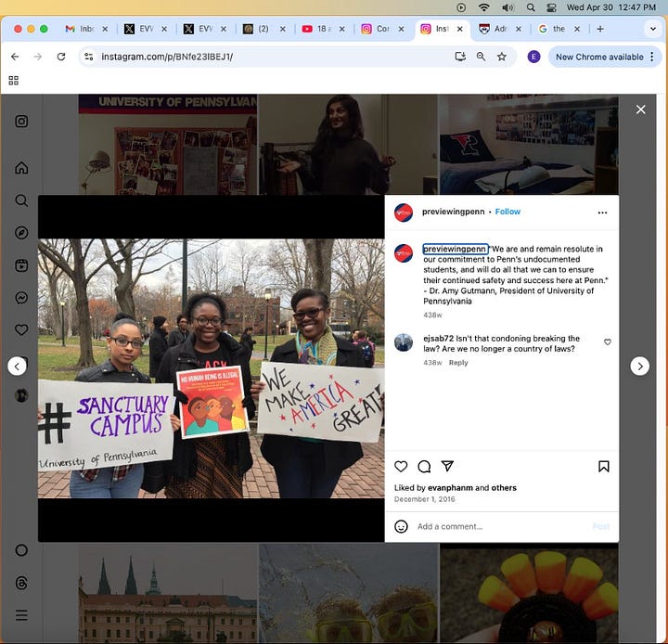
Task: Reply to ejsab72's comment
Action: coord(458,363)
